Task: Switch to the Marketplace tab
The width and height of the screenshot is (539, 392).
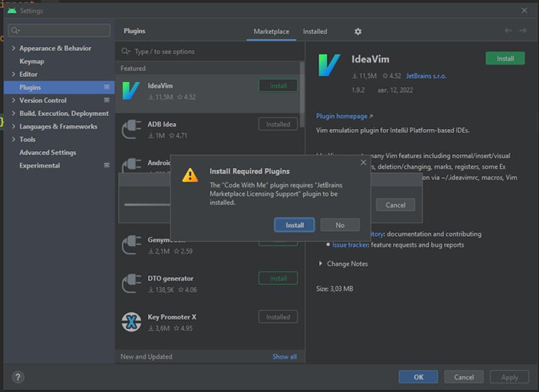Action: pyautogui.click(x=271, y=31)
